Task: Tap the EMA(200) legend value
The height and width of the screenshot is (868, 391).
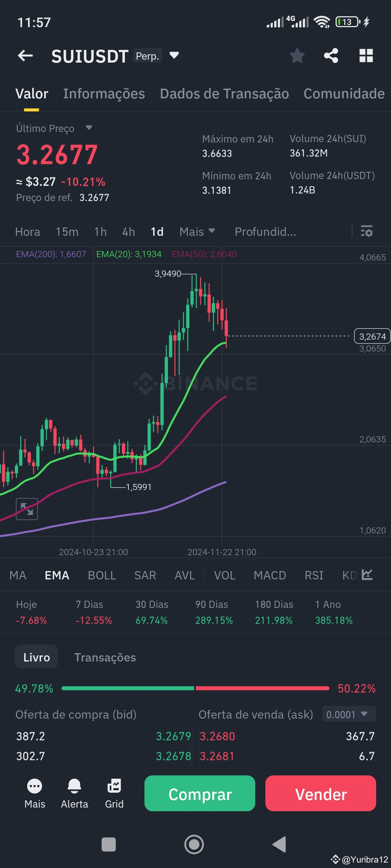Action: [x=51, y=254]
